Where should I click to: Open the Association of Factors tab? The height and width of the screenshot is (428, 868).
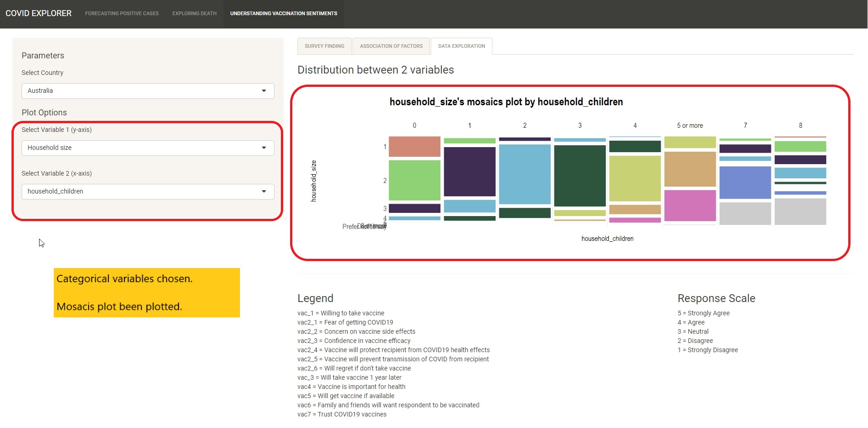391,46
